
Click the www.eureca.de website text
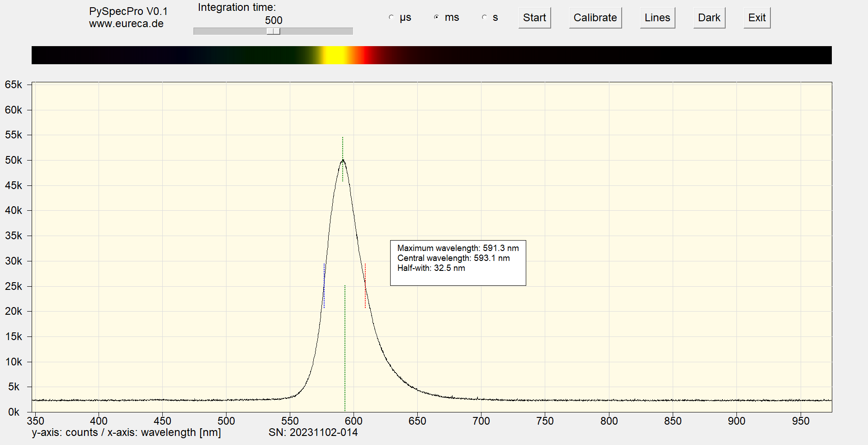pos(126,24)
